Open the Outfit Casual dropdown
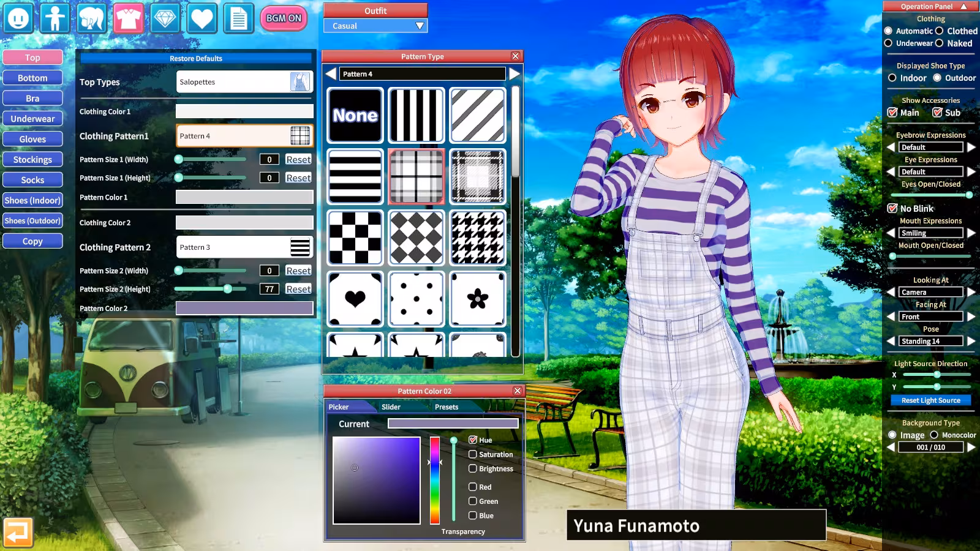Screen dimensions: 980x551 [x=375, y=26]
